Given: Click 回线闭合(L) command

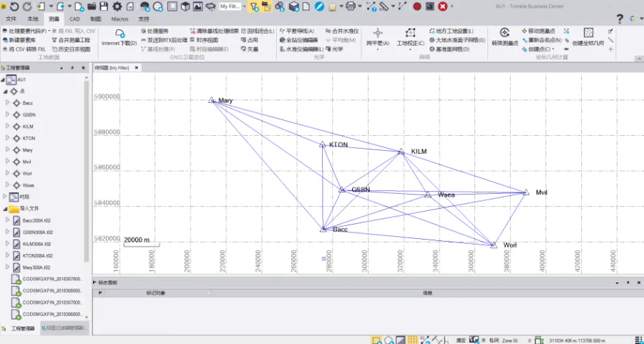Looking at the screenshot, I should coord(258,31).
